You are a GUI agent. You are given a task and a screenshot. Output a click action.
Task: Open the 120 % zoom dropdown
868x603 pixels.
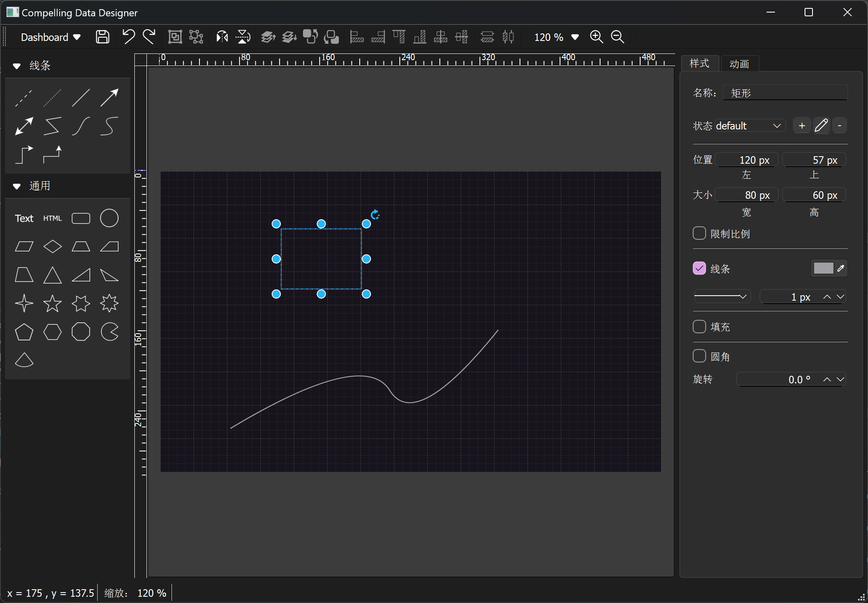(575, 37)
